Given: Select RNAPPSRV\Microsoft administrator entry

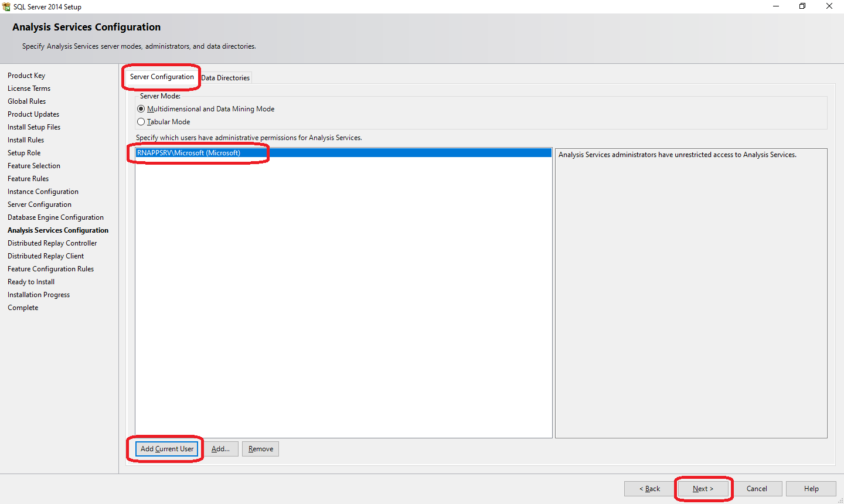Looking at the screenshot, I should [343, 153].
